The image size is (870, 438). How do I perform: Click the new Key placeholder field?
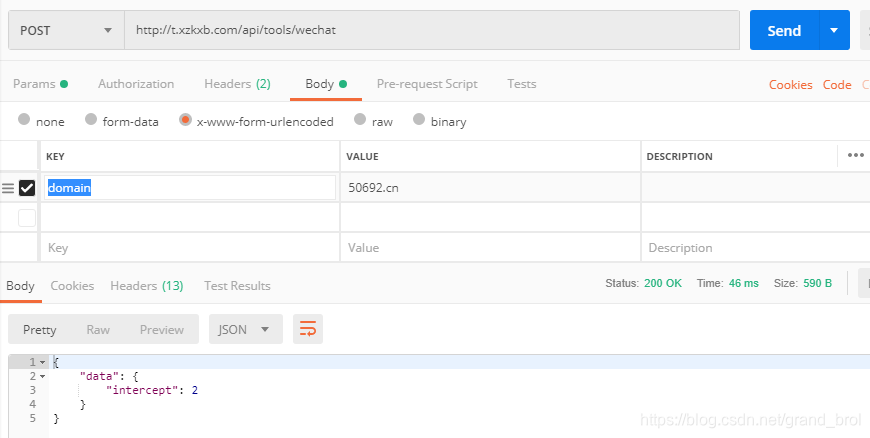point(190,248)
